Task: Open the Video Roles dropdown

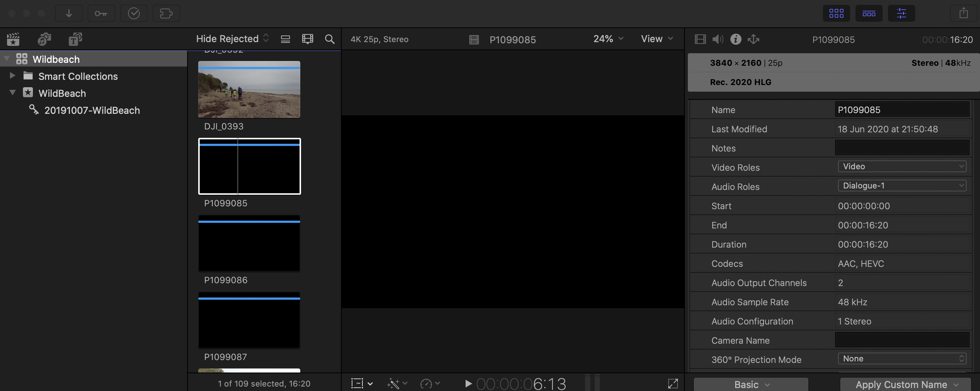Action: pos(902,166)
